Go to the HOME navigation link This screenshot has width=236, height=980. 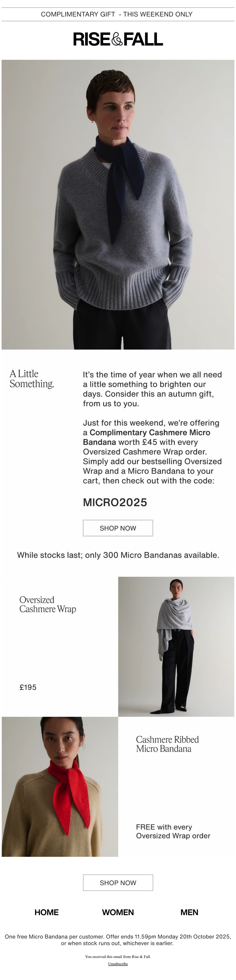(x=46, y=912)
